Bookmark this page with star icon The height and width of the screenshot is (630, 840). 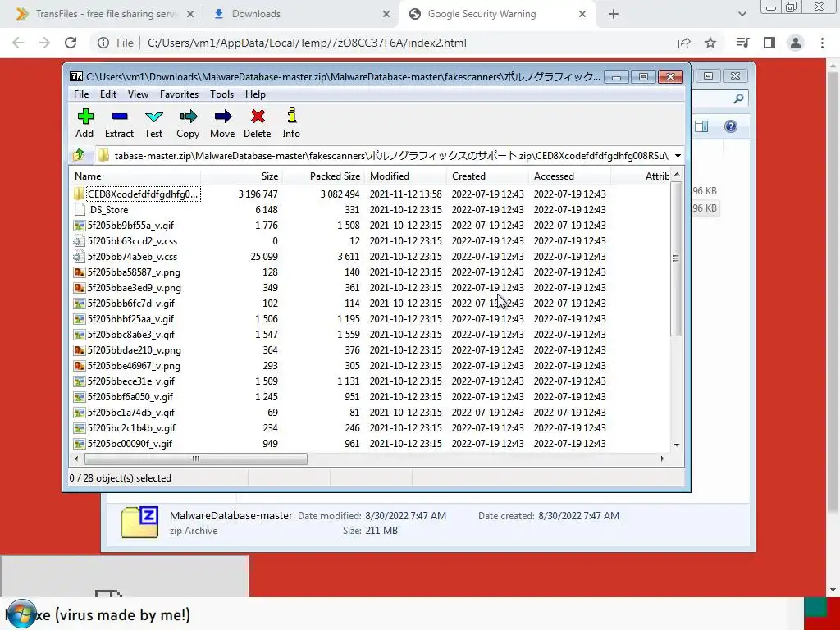pos(710,43)
